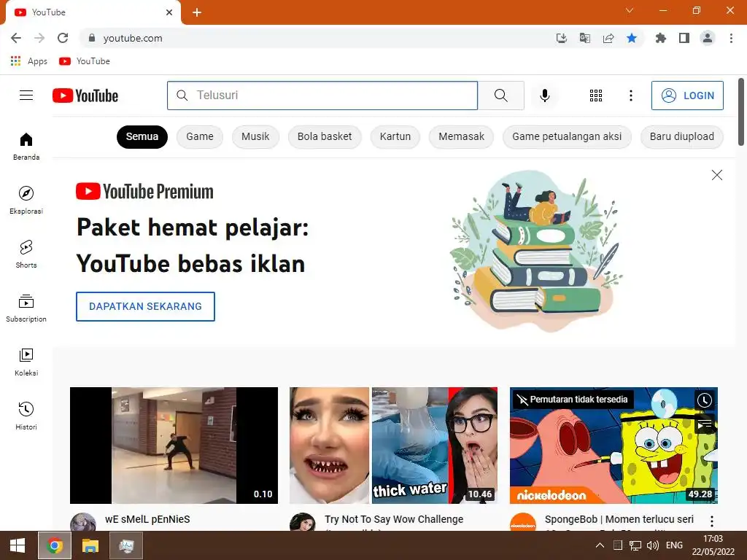Select the Game filter chip
Screen dimensions: 747x560
tap(200, 136)
